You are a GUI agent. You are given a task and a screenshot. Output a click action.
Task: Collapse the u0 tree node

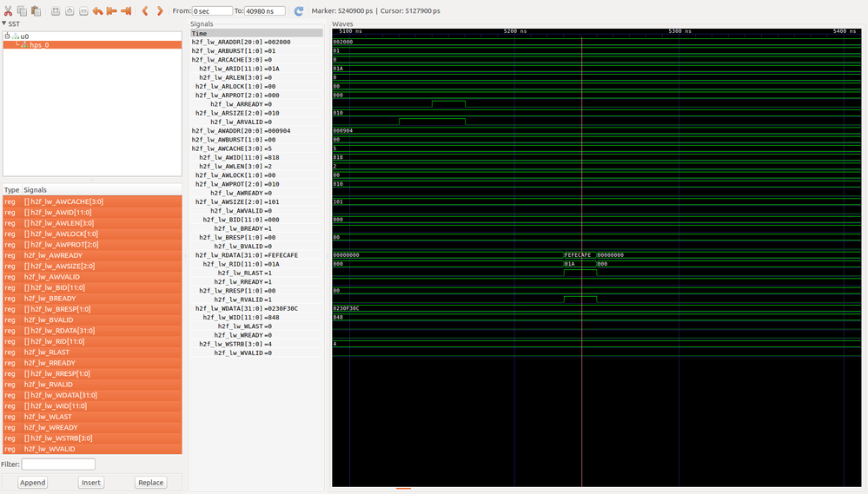point(7,36)
